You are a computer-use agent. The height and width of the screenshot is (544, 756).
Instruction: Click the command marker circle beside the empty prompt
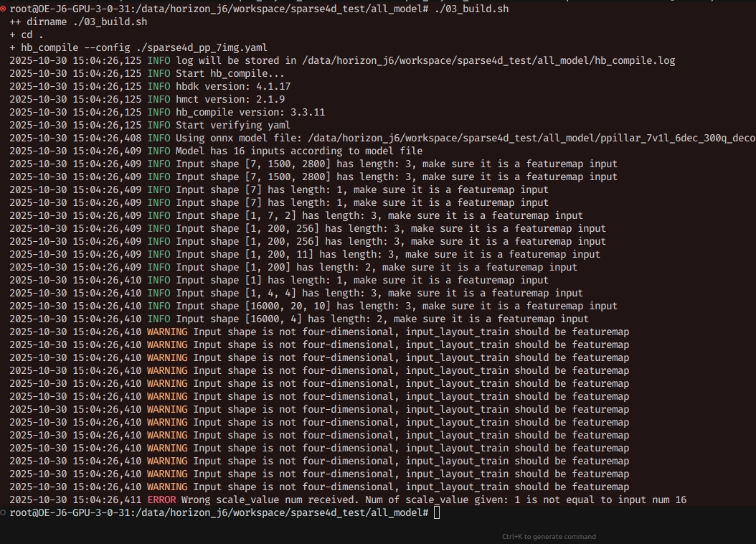(4, 512)
